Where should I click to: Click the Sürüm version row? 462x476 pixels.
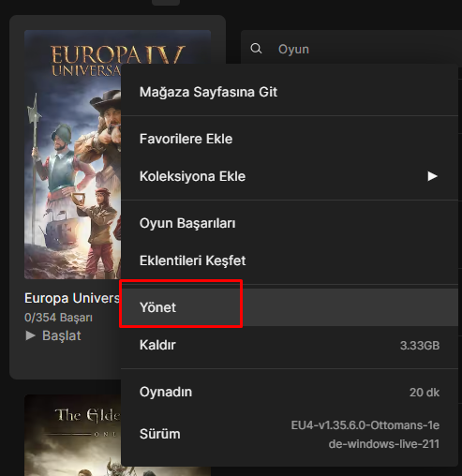pos(290,434)
